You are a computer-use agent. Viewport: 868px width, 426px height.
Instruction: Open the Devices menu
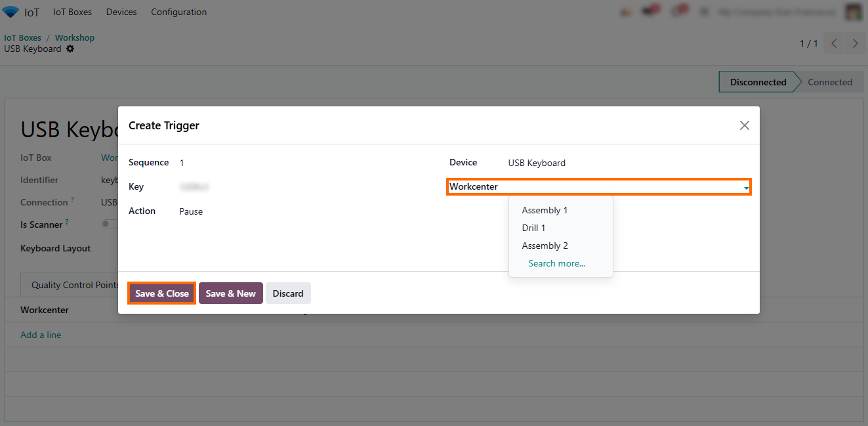[x=121, y=12]
